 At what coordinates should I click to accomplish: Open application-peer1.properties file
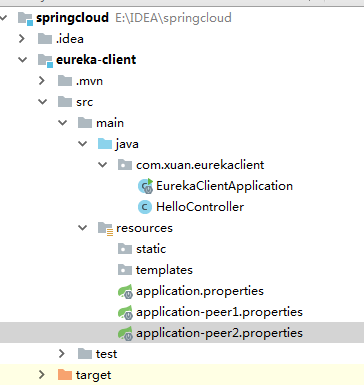[219, 312]
